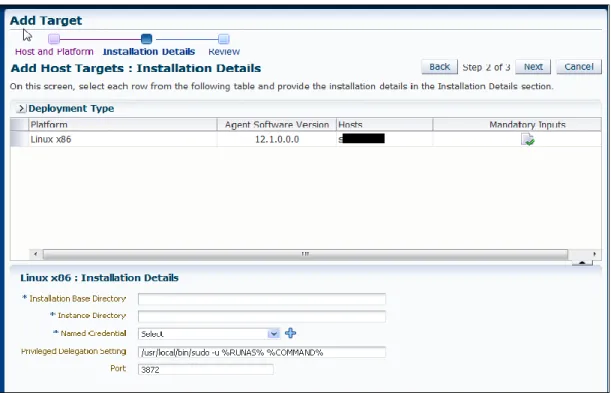
Task: Click the table scrollbar right arrow
Action: pos(594,254)
